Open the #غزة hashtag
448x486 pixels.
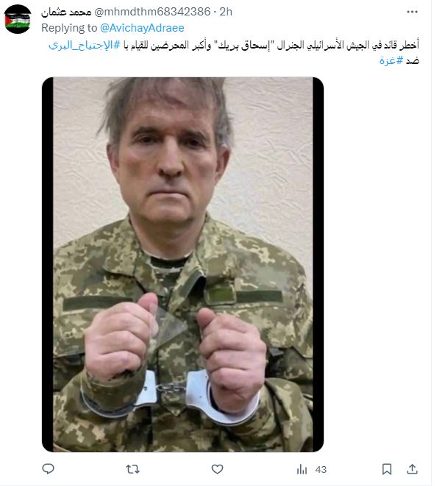pos(391,60)
